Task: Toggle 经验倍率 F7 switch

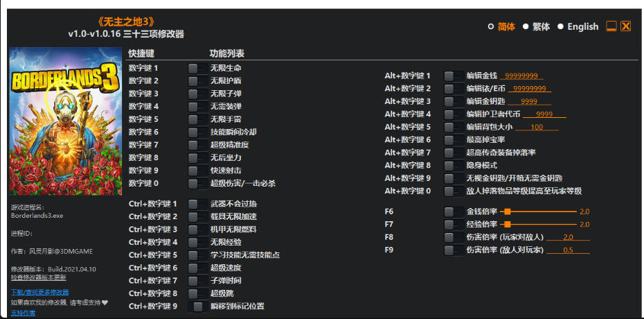Action: [454, 225]
